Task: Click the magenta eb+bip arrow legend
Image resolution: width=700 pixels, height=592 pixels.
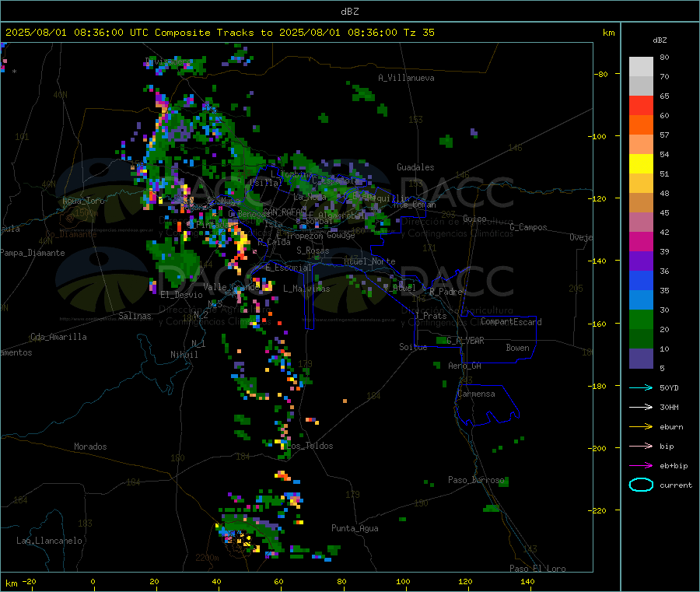Action: (641, 466)
